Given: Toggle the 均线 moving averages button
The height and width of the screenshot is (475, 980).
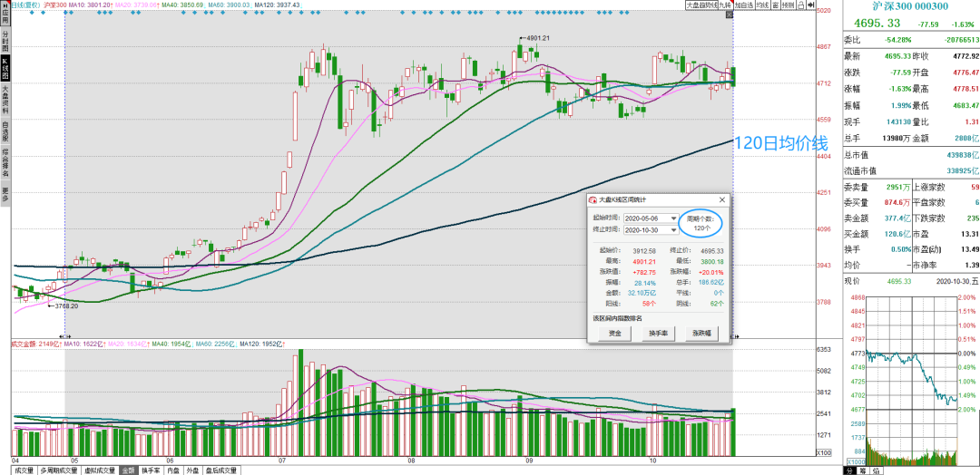Looking at the screenshot, I should 762,5.
